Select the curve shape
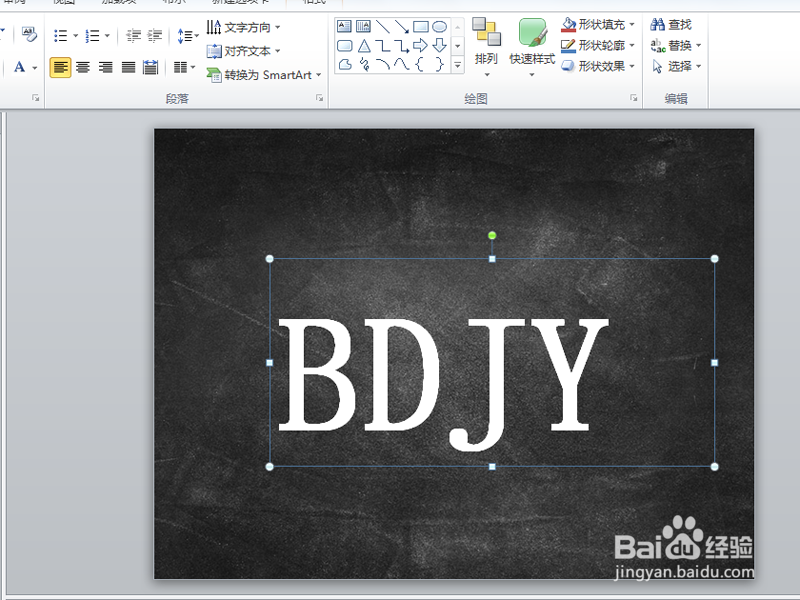Image resolution: width=800 pixels, height=600 pixels. (402, 64)
